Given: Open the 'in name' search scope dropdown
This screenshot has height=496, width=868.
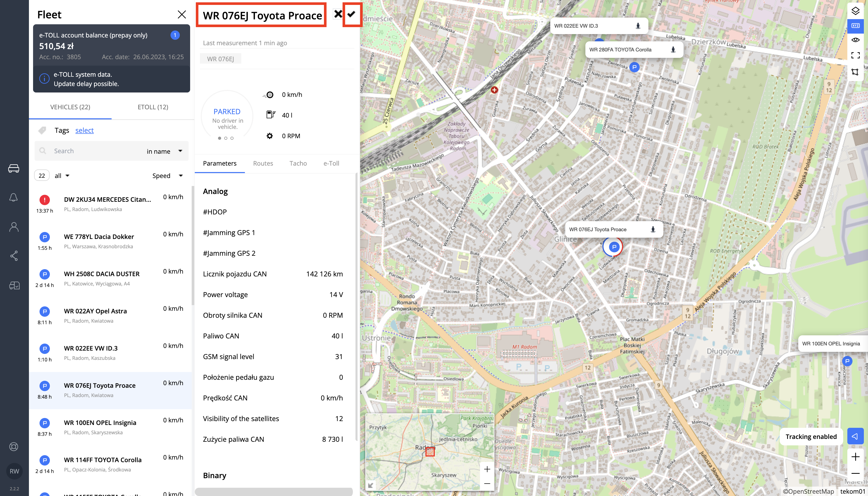Looking at the screenshot, I should click(x=165, y=151).
